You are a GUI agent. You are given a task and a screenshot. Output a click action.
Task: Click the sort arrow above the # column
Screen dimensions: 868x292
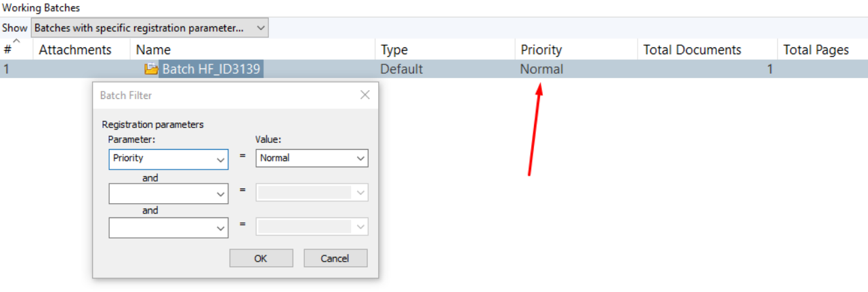pyautogui.click(x=16, y=43)
